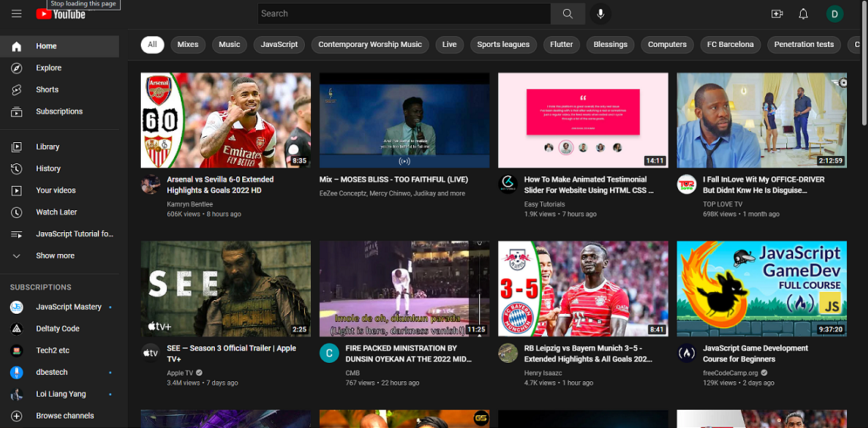Image resolution: width=868 pixels, height=428 pixels.
Task: Activate voice search microphone
Action: pyautogui.click(x=600, y=14)
